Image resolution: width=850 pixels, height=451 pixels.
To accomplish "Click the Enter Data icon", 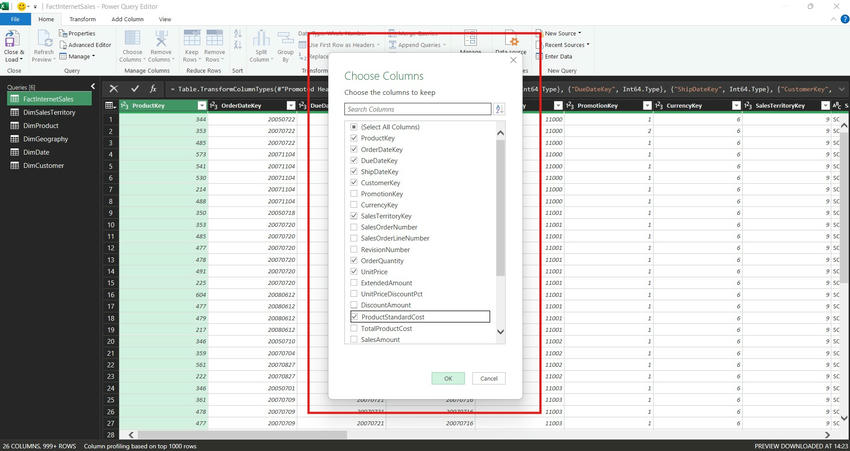I will click(x=539, y=56).
